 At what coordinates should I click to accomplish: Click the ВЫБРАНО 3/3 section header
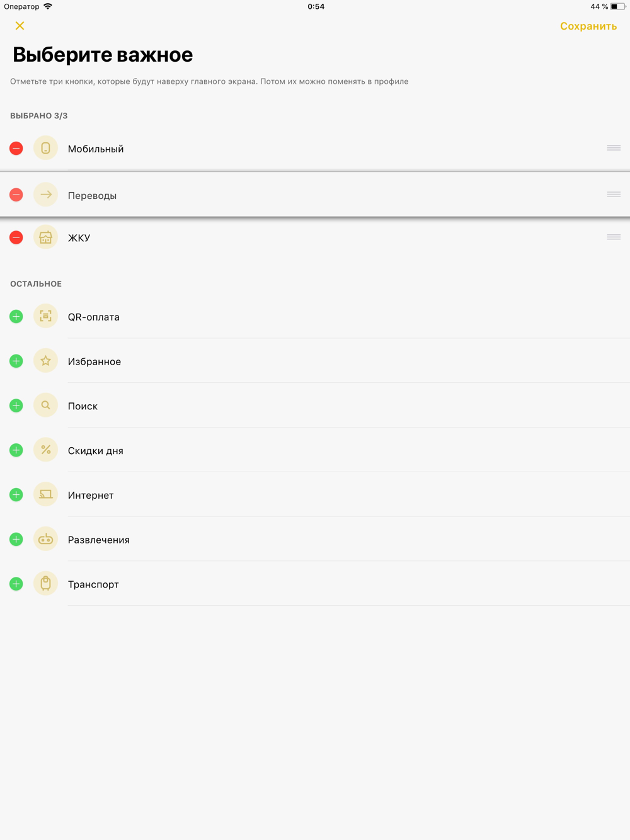point(39,116)
